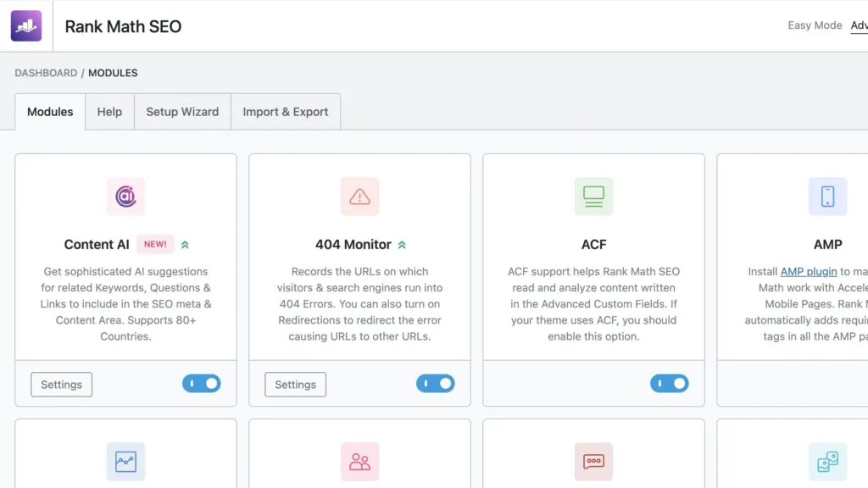
Task: Go to Import & Export tab
Action: (285, 112)
